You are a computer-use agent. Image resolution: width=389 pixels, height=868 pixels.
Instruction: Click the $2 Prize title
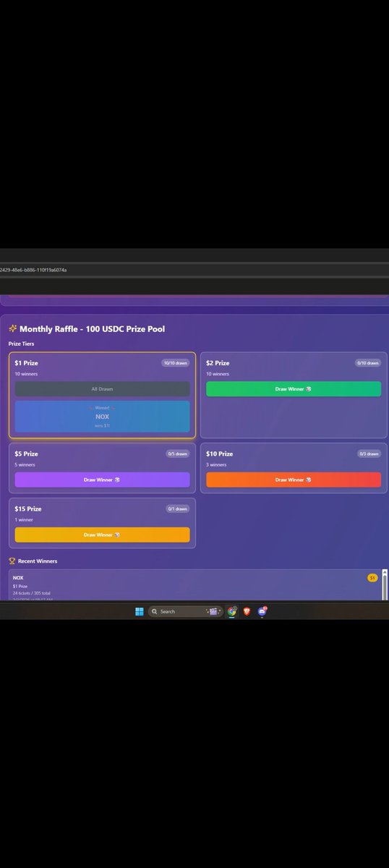218,363
